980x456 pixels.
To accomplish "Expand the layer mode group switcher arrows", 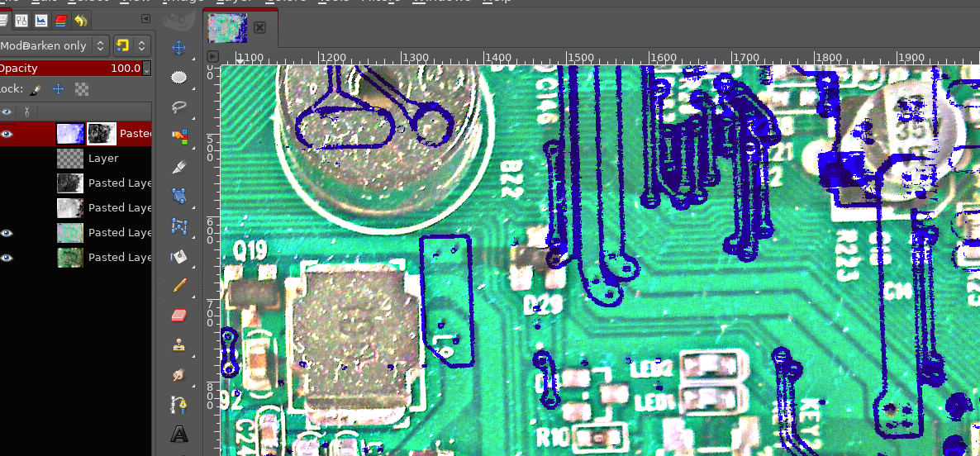I will (x=142, y=45).
